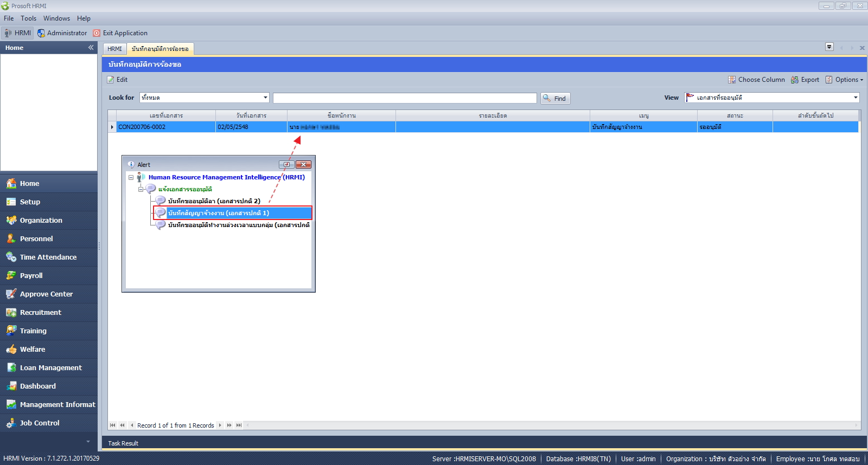Open the Recruitment module icon
This screenshot has height=465, width=868.
[x=11, y=312]
